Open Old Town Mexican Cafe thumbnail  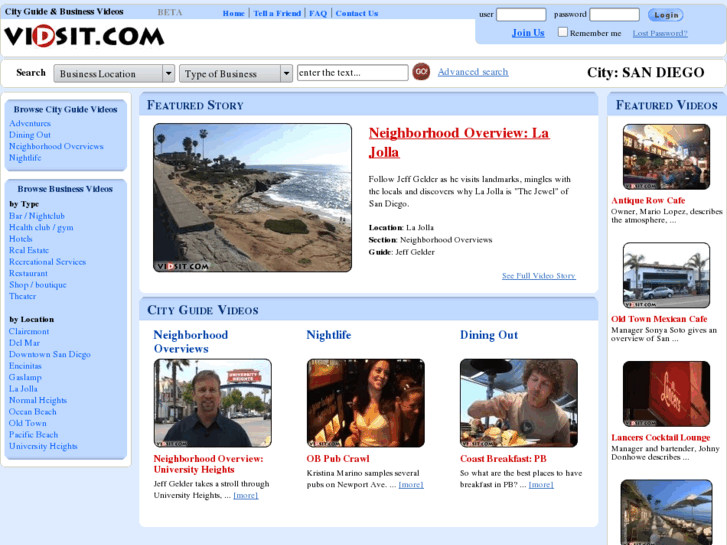click(x=666, y=275)
